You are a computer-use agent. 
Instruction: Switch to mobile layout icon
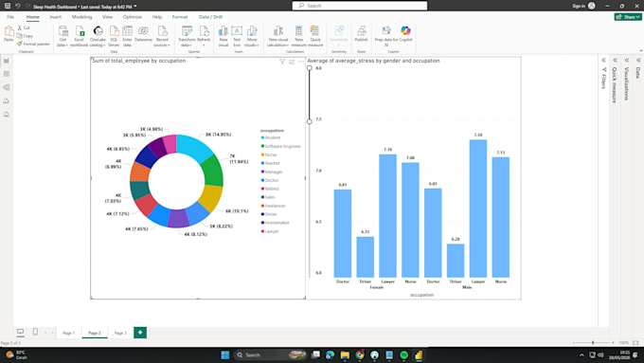coord(35,332)
